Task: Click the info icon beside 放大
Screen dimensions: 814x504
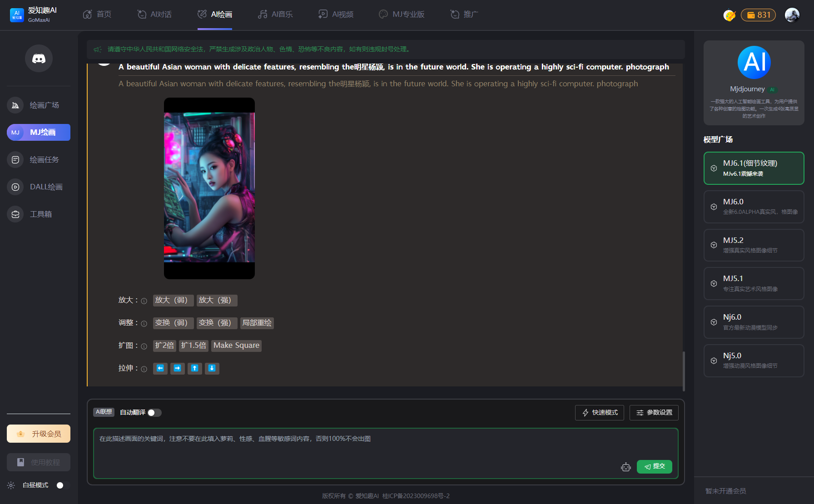Action: pos(144,301)
